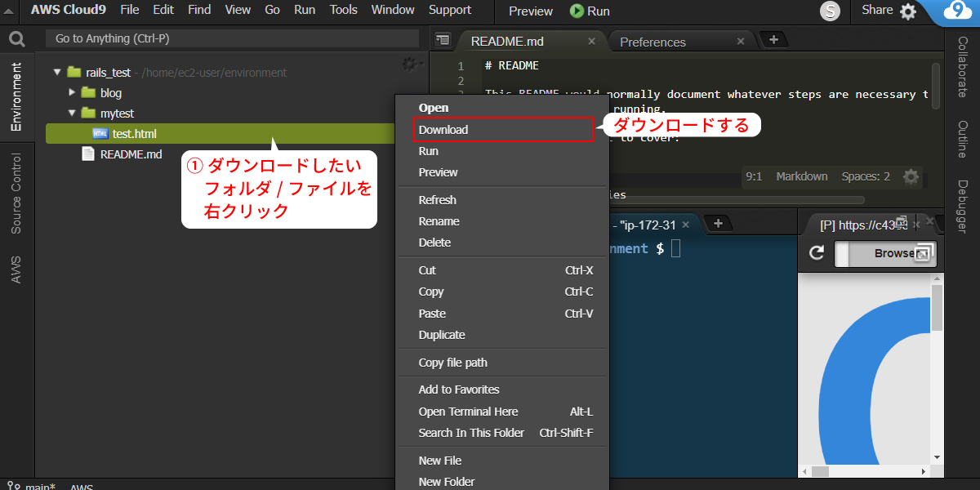Open editor status bar gear settings
Screen dimensions: 980x490
coord(911,176)
